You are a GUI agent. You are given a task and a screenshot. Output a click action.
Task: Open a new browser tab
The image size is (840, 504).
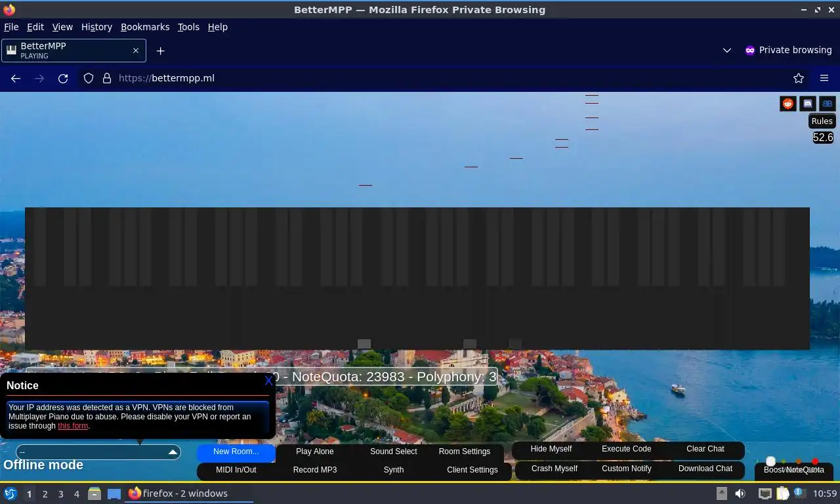coord(160,51)
